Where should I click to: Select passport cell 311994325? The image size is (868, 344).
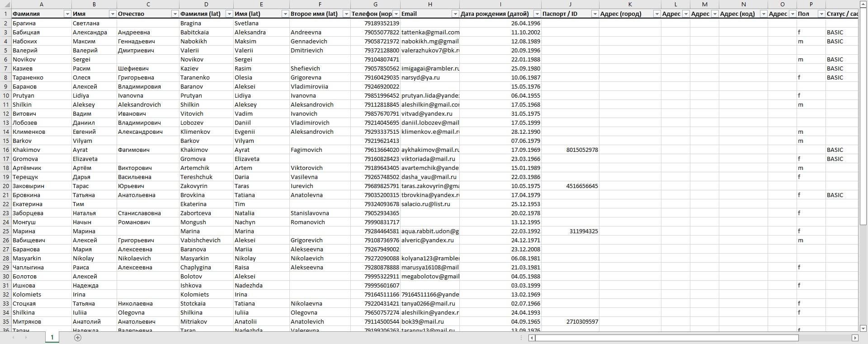point(571,231)
